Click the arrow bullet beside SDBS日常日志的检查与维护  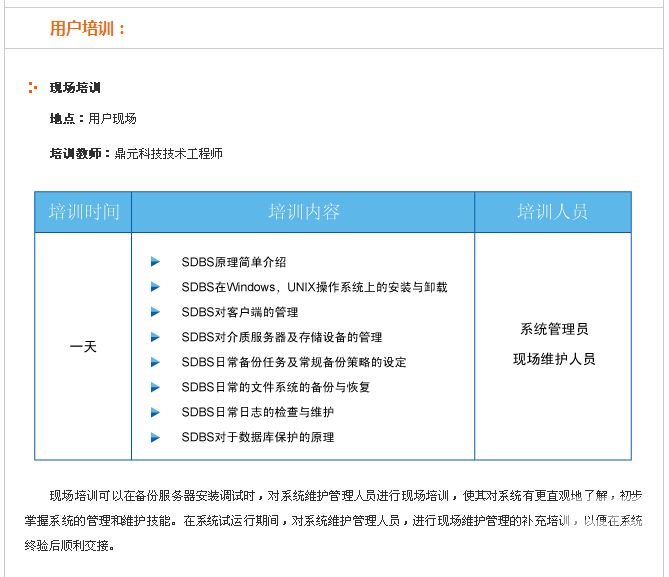tap(155, 412)
